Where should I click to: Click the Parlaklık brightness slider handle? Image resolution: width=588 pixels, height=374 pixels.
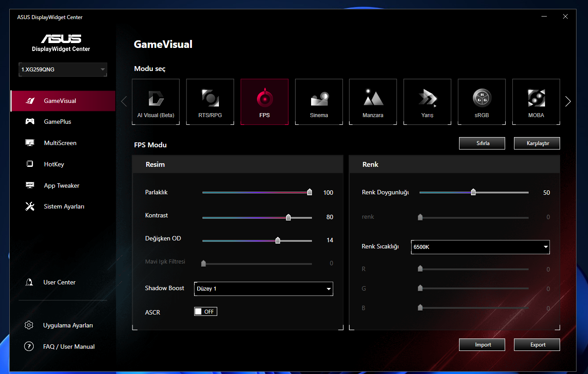coord(310,192)
